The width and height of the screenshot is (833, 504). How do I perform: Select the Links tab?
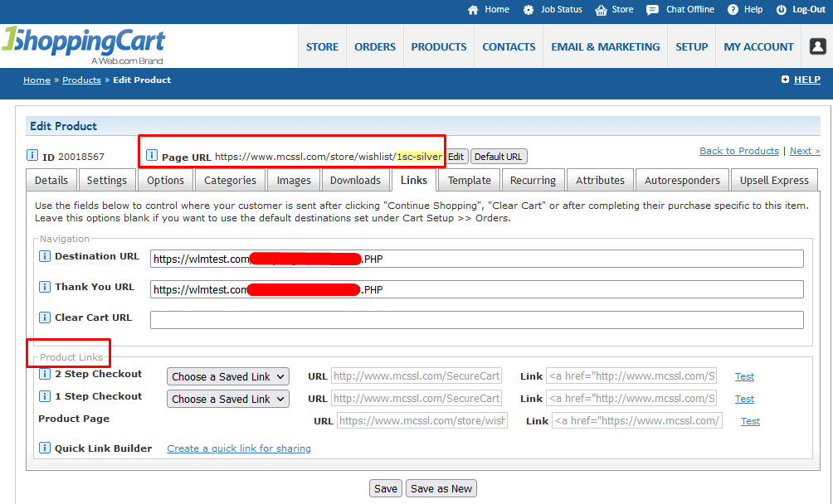[x=414, y=181]
